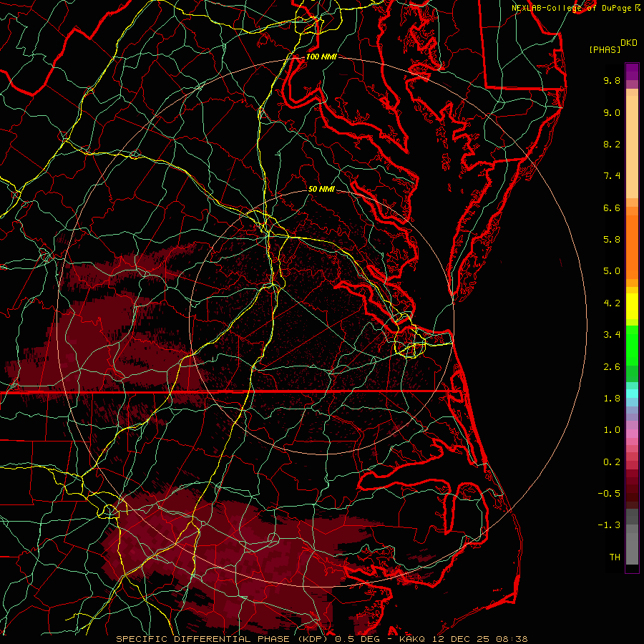Select the -0.5 scale value
This screenshot has height=644, width=644.
click(609, 494)
